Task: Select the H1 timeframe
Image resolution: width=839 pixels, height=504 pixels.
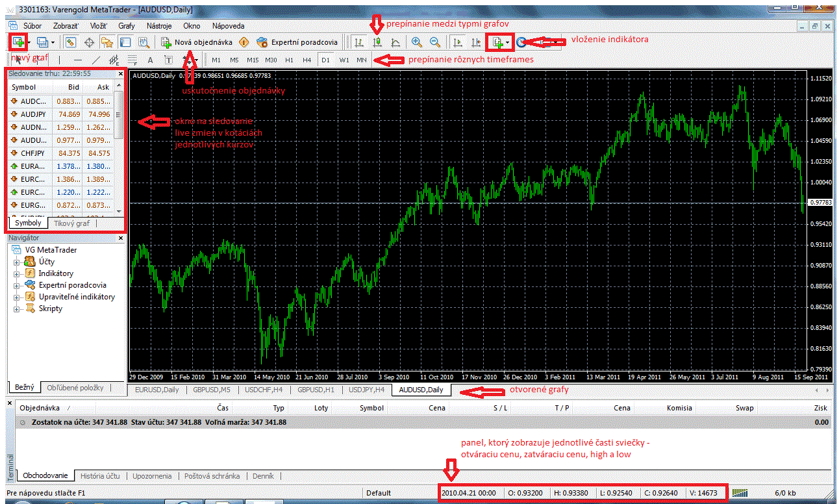Action: [x=289, y=60]
